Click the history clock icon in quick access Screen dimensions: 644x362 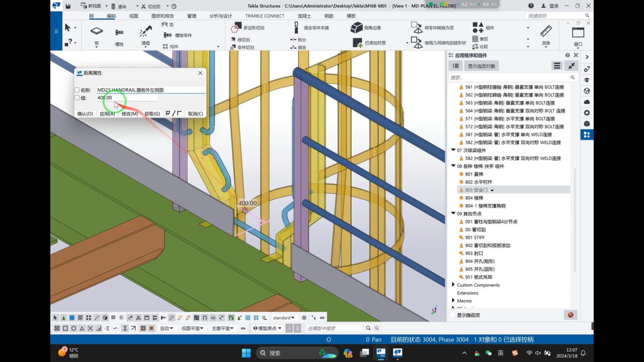point(174,7)
